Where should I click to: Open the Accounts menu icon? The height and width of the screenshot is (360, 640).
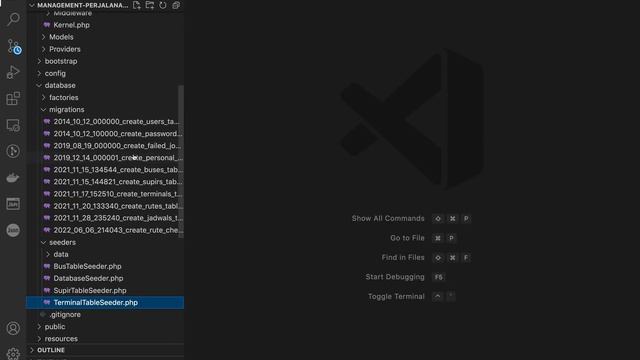coord(13,328)
